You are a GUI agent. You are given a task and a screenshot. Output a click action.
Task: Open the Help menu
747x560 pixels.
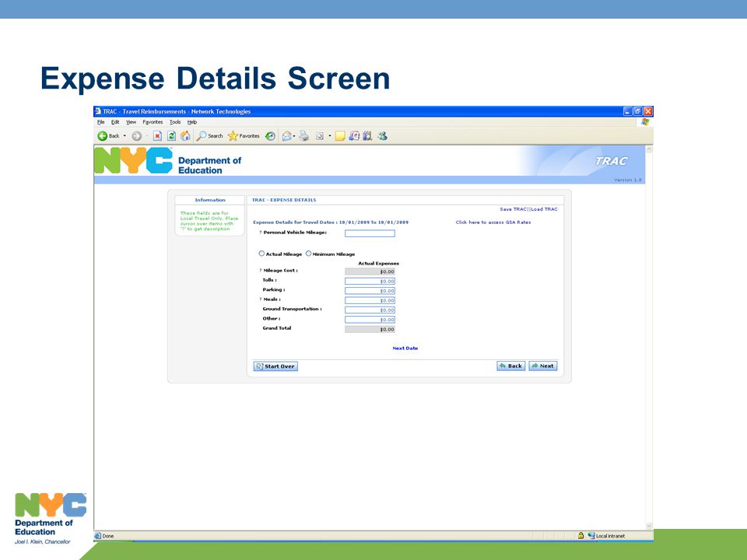pos(191,122)
